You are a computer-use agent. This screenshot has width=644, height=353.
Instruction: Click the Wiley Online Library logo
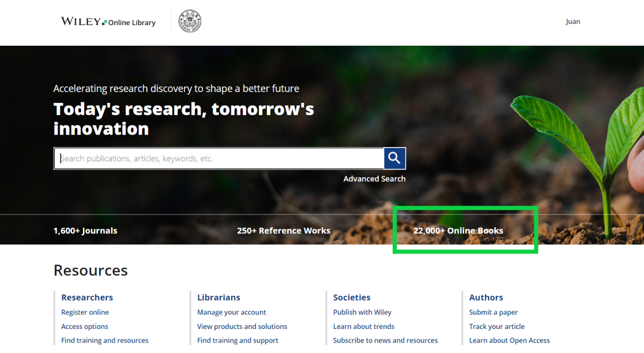(x=108, y=22)
